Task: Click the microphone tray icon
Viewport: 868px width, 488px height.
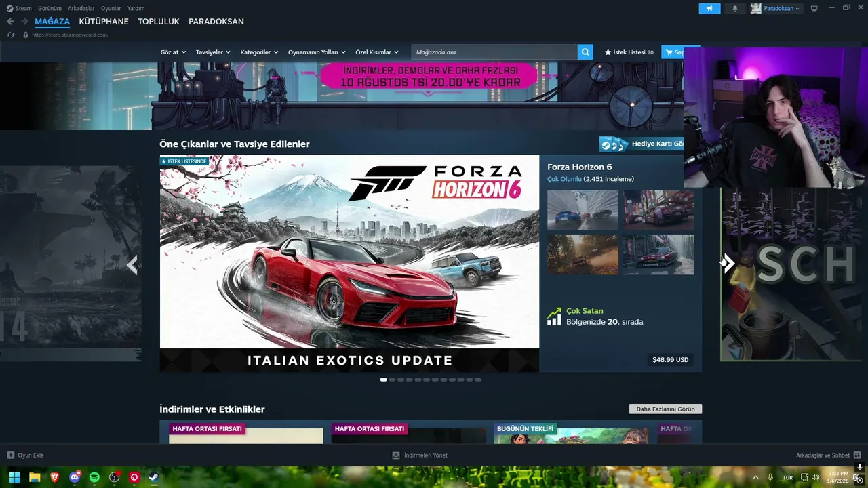Action: pos(771,477)
